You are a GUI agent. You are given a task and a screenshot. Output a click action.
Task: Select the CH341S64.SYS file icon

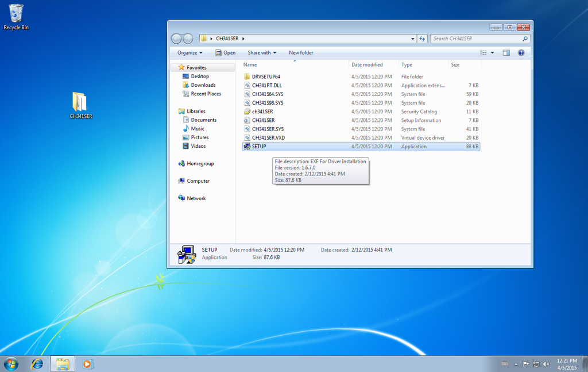247,94
